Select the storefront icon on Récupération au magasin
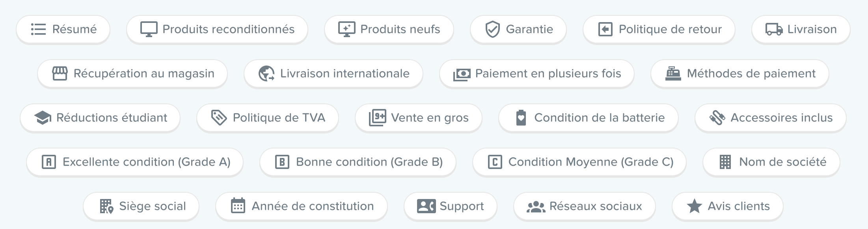The height and width of the screenshot is (229, 868). (61, 73)
